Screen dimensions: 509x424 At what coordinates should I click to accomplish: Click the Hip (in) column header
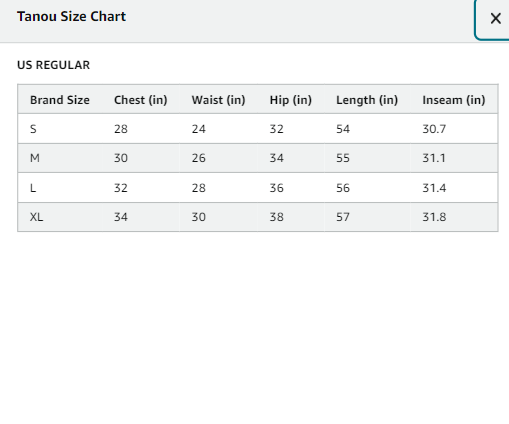click(x=290, y=100)
